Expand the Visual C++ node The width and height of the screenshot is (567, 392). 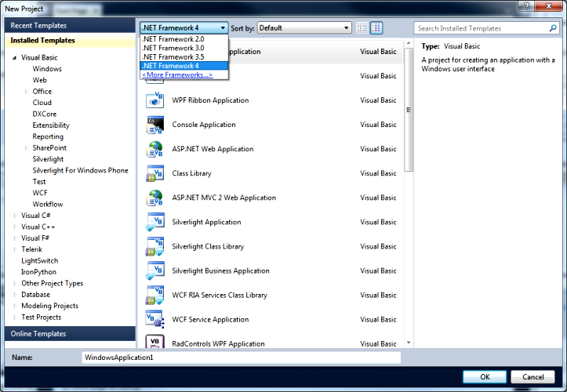(x=15, y=227)
